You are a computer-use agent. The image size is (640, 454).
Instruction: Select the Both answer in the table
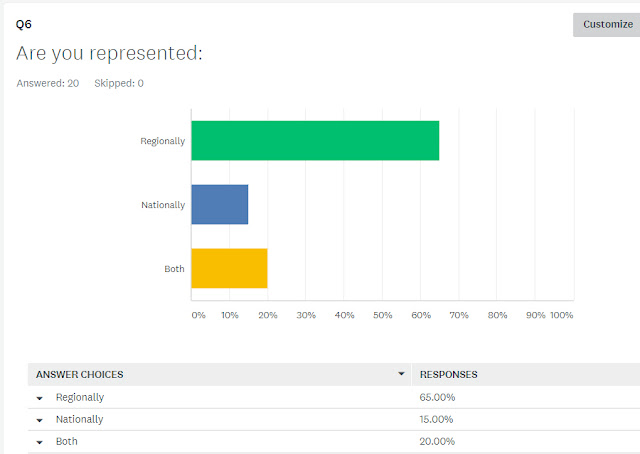click(66, 441)
